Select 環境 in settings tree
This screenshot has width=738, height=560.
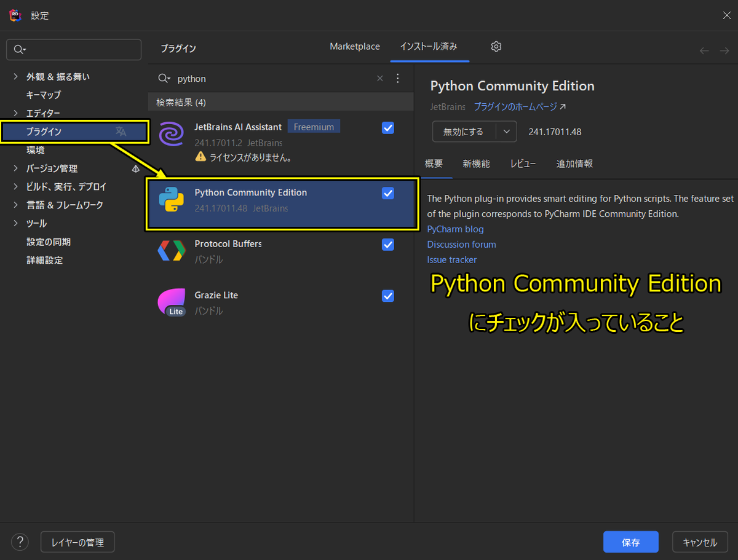[x=35, y=150]
